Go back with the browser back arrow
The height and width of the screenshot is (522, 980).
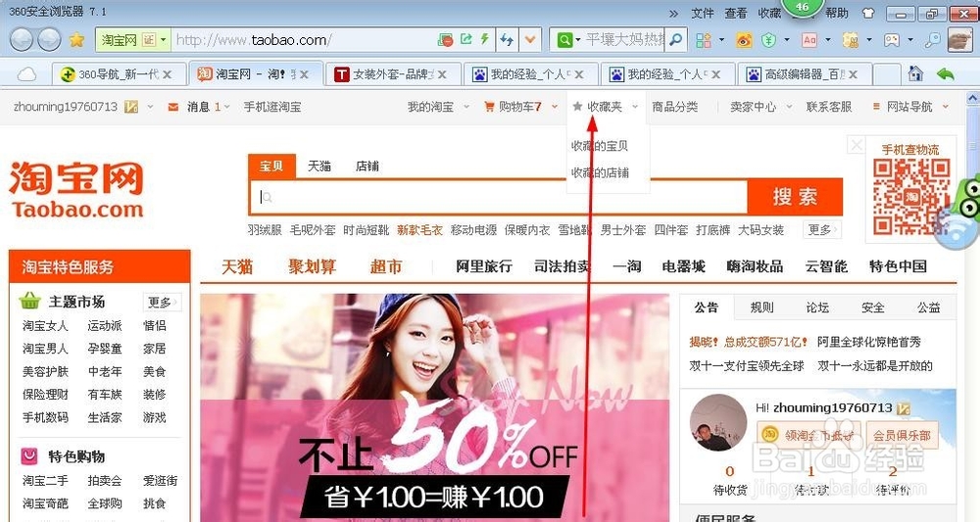coord(22,40)
